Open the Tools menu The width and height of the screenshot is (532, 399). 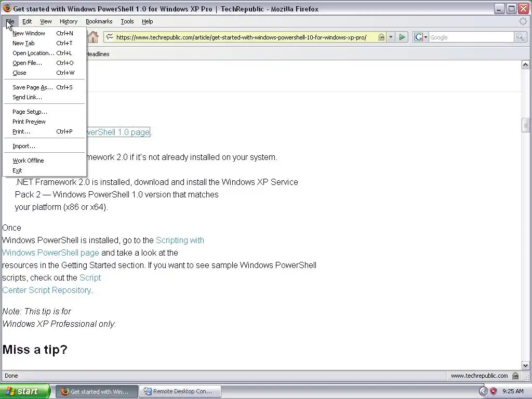click(127, 21)
